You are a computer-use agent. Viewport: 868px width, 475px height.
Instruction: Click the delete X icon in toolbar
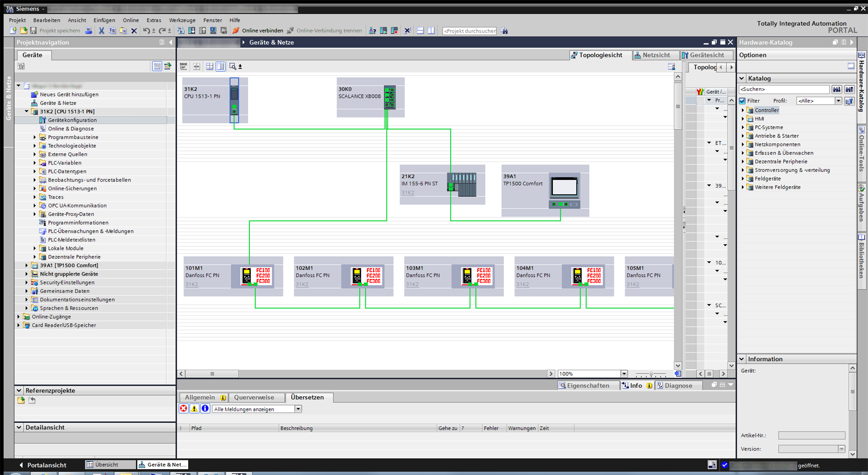(x=134, y=31)
